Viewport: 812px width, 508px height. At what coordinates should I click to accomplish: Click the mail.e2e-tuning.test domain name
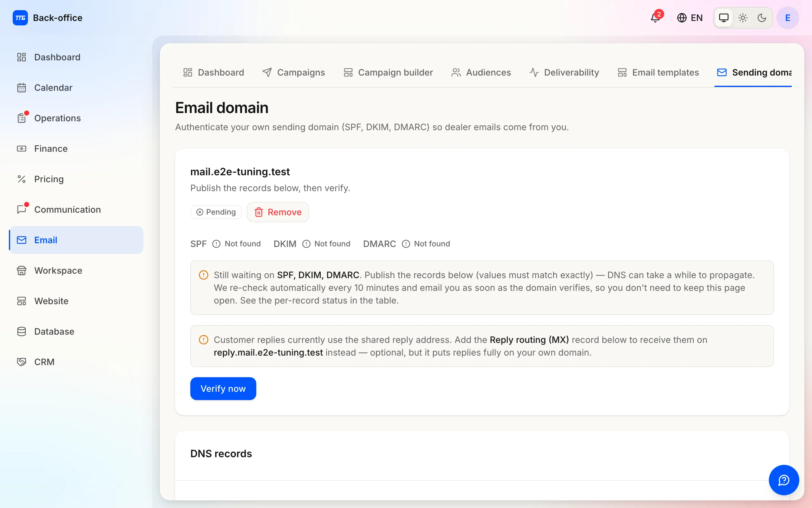(240, 172)
